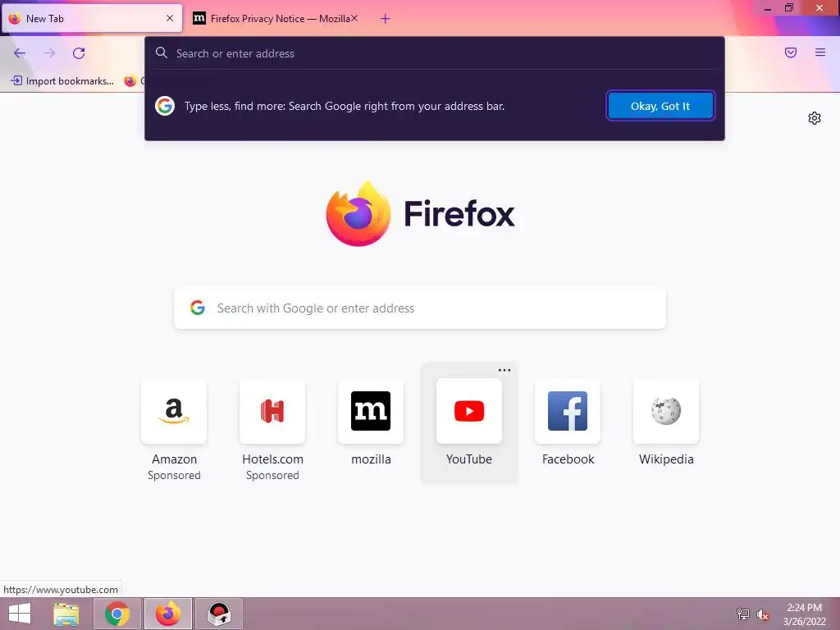Open Import bookmarks in bookmarks toolbar
Image resolution: width=840 pixels, height=630 pixels.
[x=62, y=81]
